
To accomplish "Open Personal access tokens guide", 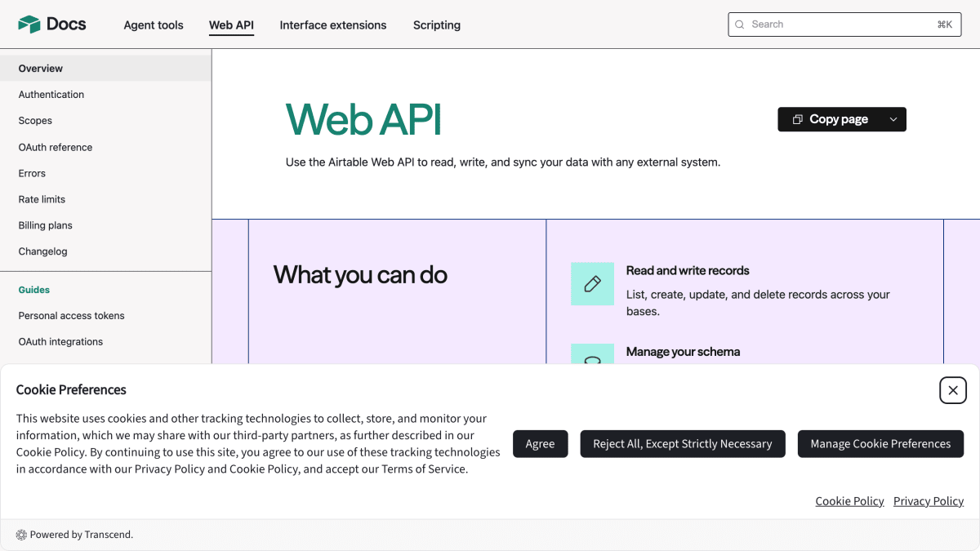I will point(105,316).
